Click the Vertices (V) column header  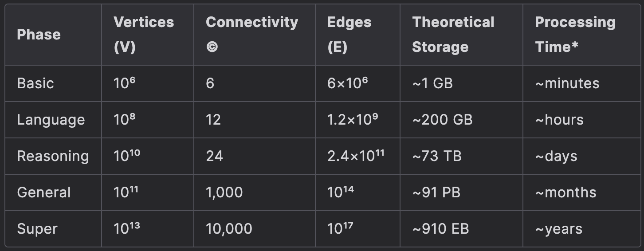[144, 35]
